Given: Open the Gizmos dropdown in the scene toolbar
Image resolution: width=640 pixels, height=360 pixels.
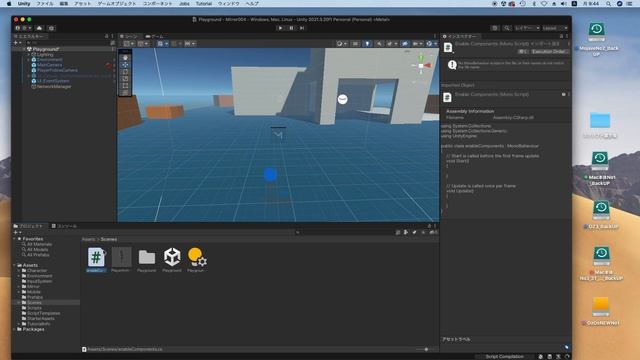Looking at the screenshot, I should click(x=431, y=43).
